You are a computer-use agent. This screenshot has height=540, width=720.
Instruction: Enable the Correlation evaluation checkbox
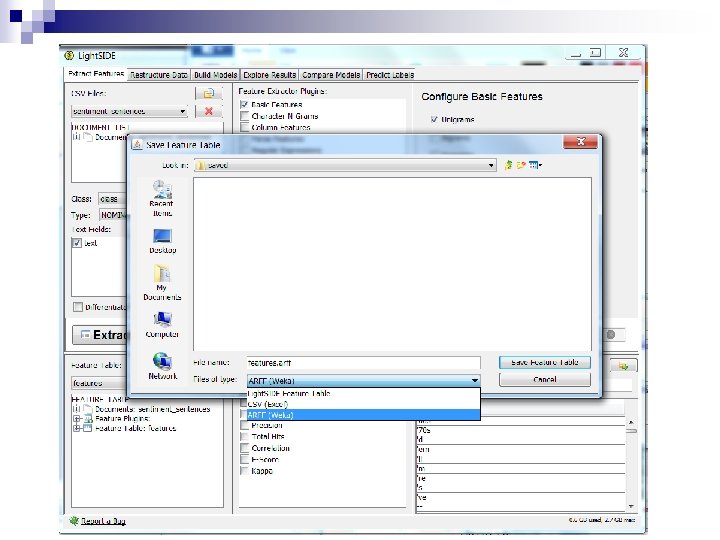click(245, 448)
